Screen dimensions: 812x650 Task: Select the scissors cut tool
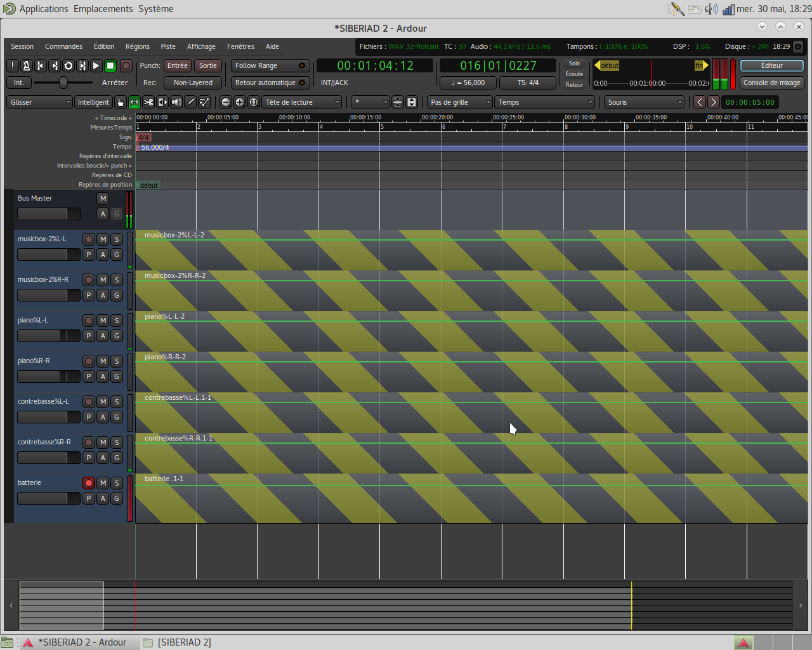coord(148,102)
